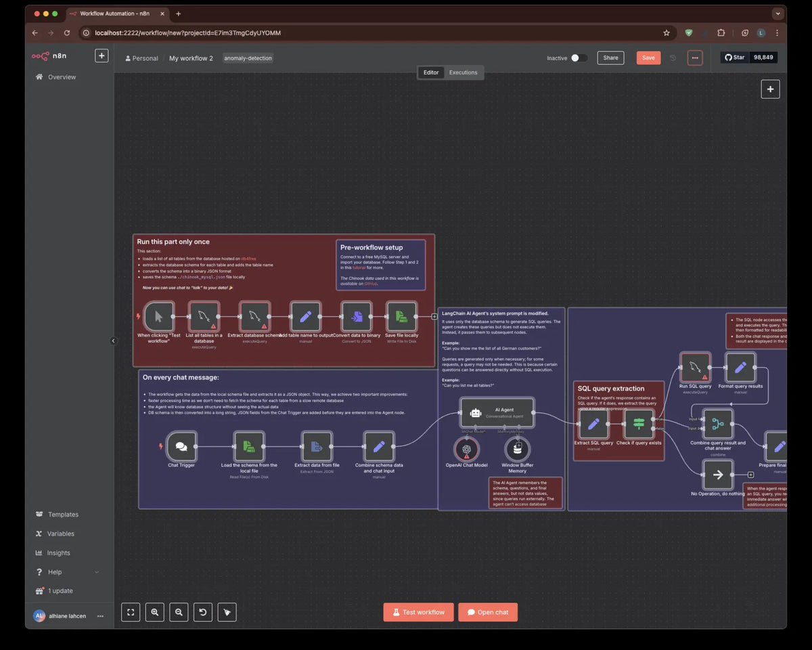The width and height of the screenshot is (812, 650).
Task: Select the 'Run SQL query' MySQL node
Action: click(695, 367)
